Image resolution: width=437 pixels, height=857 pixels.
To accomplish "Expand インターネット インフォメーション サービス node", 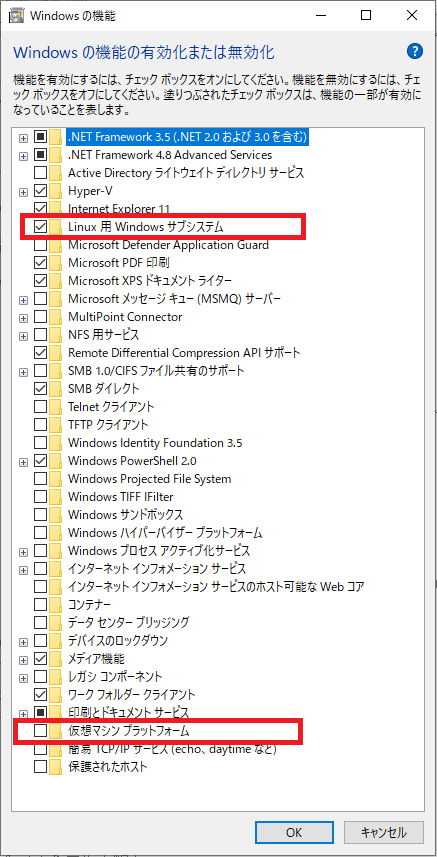I will [23, 570].
